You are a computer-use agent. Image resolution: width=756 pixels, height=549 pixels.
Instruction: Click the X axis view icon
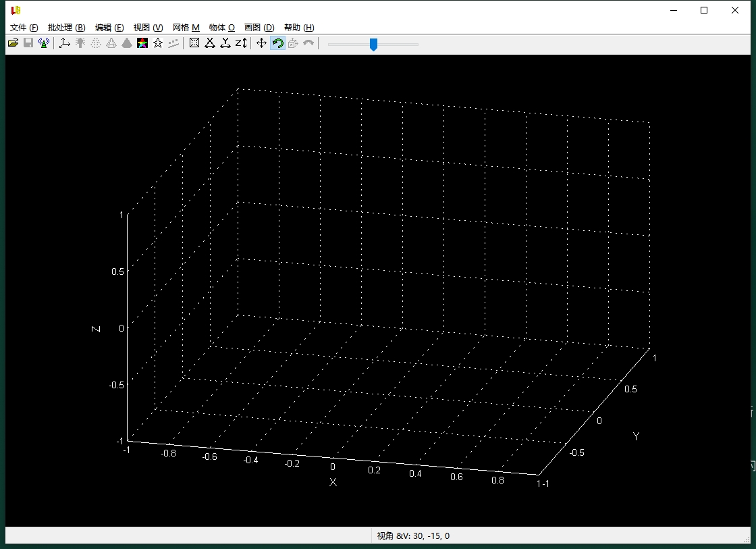point(210,43)
